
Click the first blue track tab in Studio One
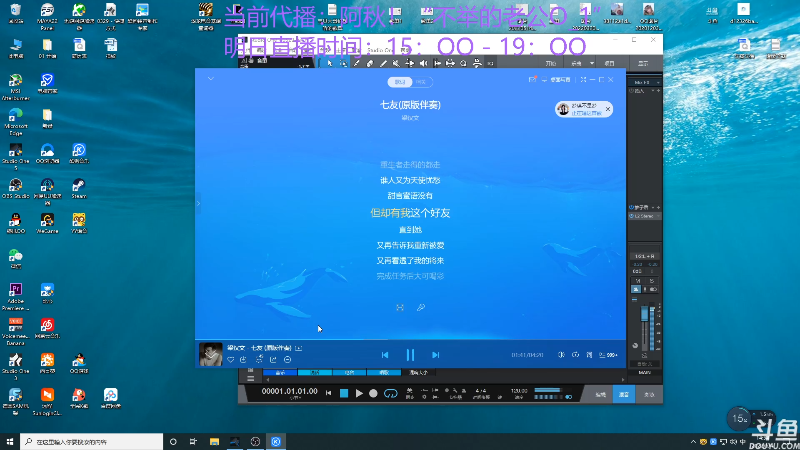point(280,372)
